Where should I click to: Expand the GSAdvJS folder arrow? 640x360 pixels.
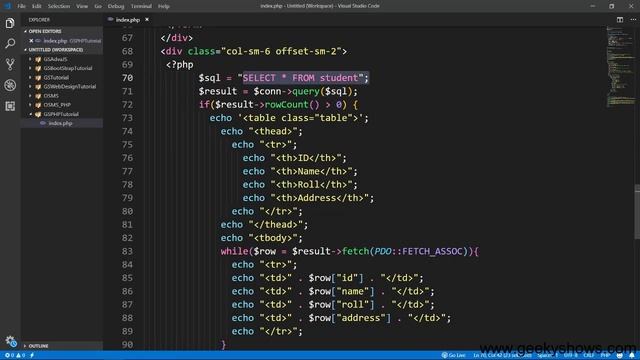30,59
